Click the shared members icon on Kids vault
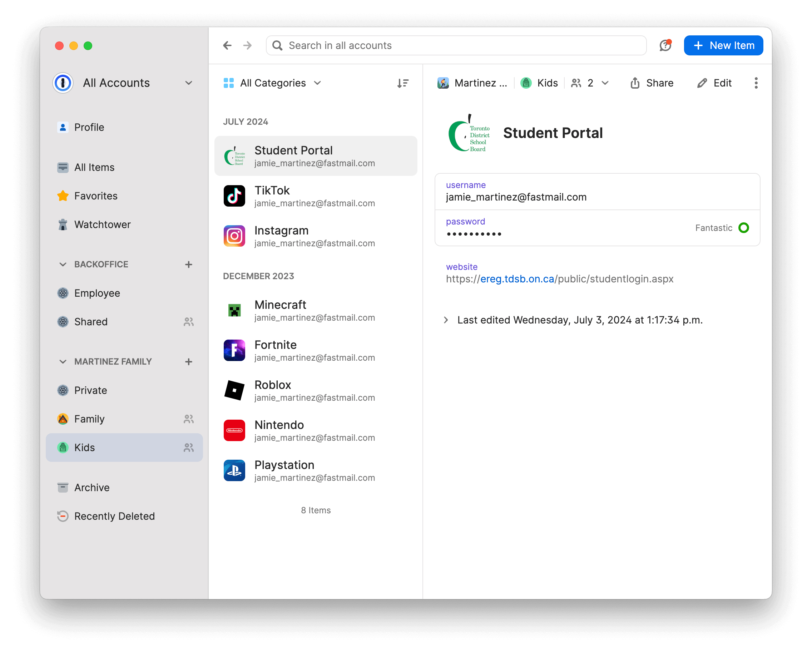 click(189, 448)
